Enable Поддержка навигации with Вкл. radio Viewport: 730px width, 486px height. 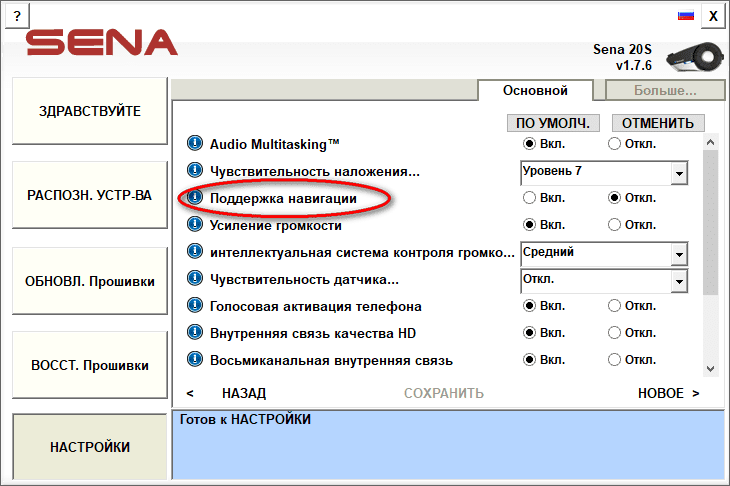[x=529, y=198]
